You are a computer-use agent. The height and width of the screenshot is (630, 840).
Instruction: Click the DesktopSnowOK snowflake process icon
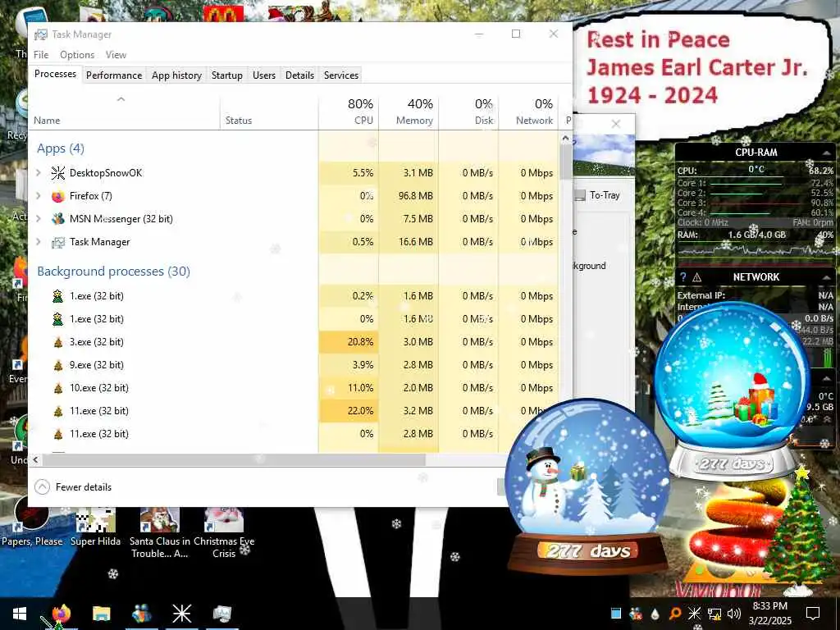point(58,172)
